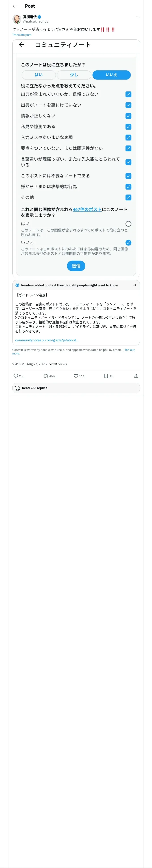Open the three-dot more options menu

click(x=138, y=17)
